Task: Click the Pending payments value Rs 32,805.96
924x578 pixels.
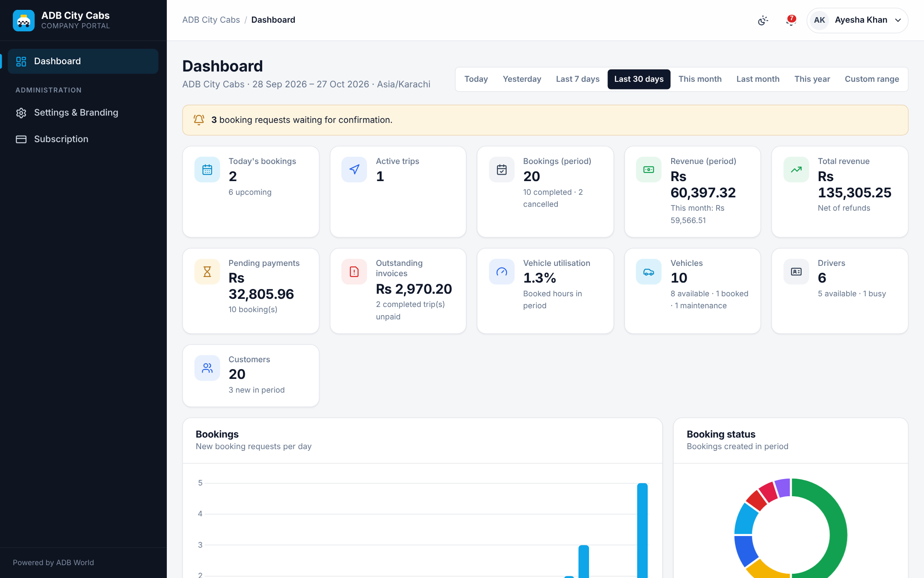Action: [x=261, y=286]
